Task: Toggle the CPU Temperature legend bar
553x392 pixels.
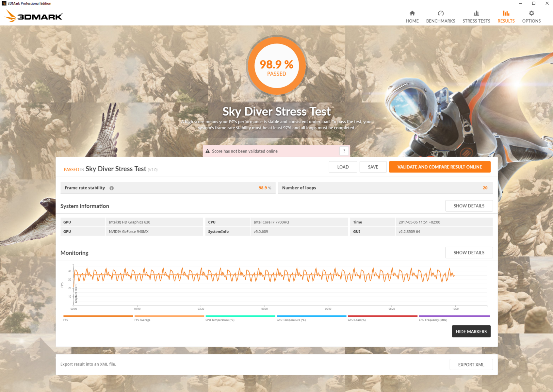Action: (240, 316)
